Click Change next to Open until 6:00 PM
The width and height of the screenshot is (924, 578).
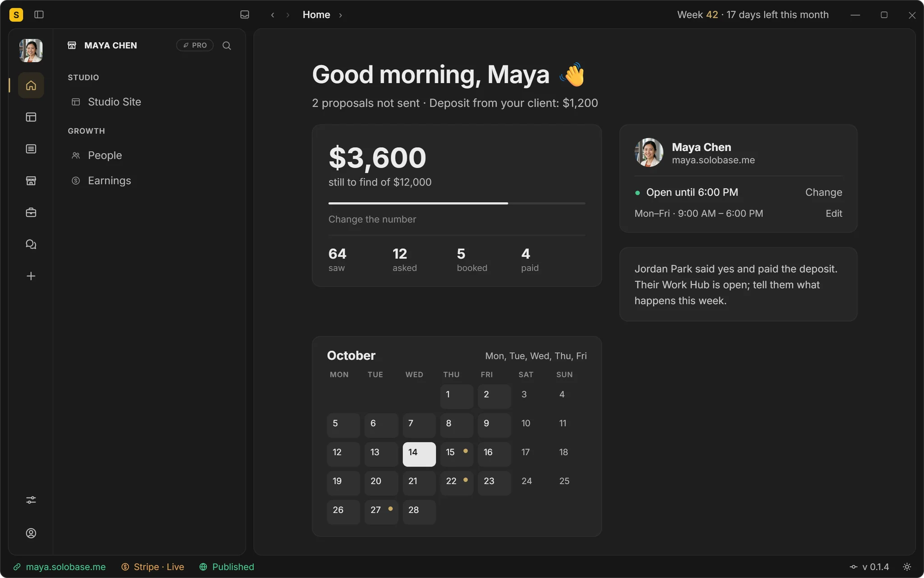coord(823,192)
